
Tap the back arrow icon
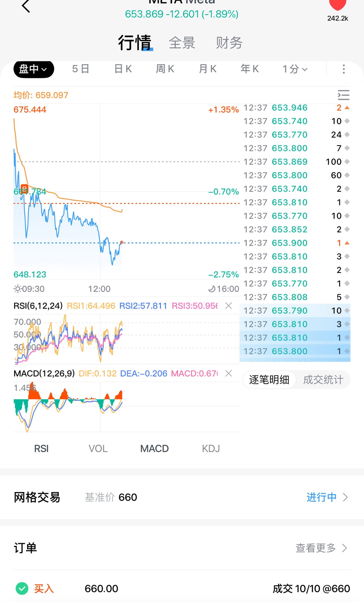(26, 6)
